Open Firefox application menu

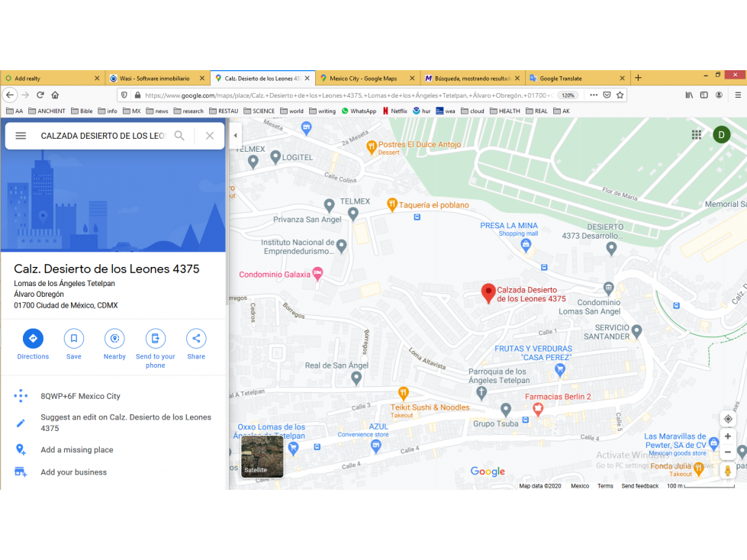[738, 95]
